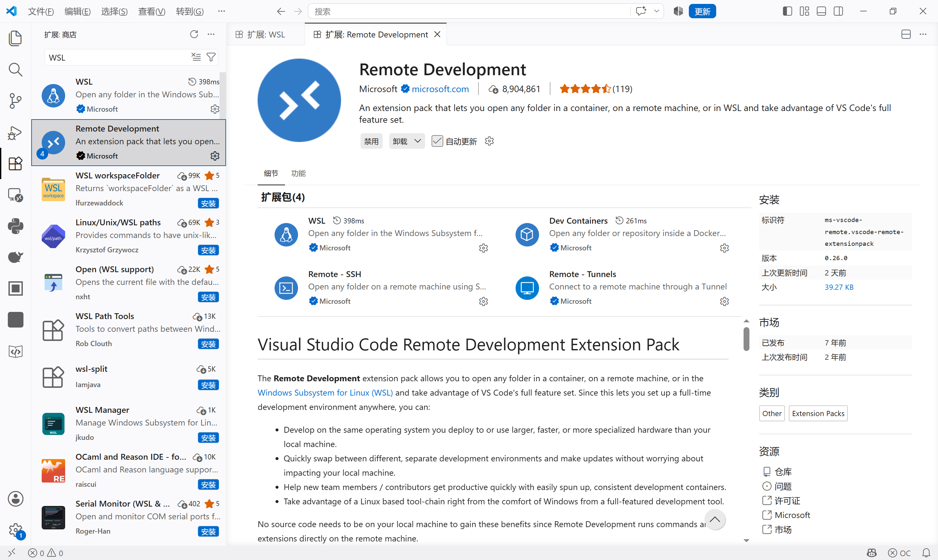Image resolution: width=938 pixels, height=560 pixels.
Task: Open the 查看(V) menu
Action: coord(152,11)
